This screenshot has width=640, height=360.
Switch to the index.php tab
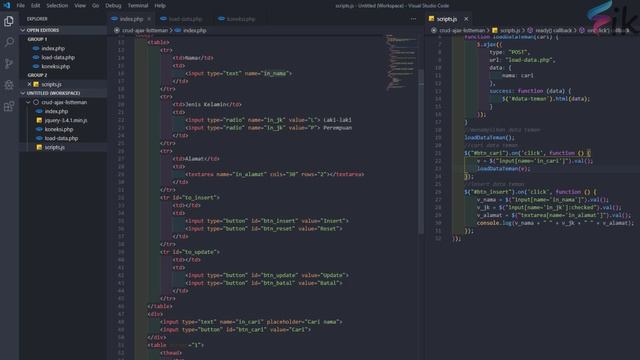[x=131, y=19]
